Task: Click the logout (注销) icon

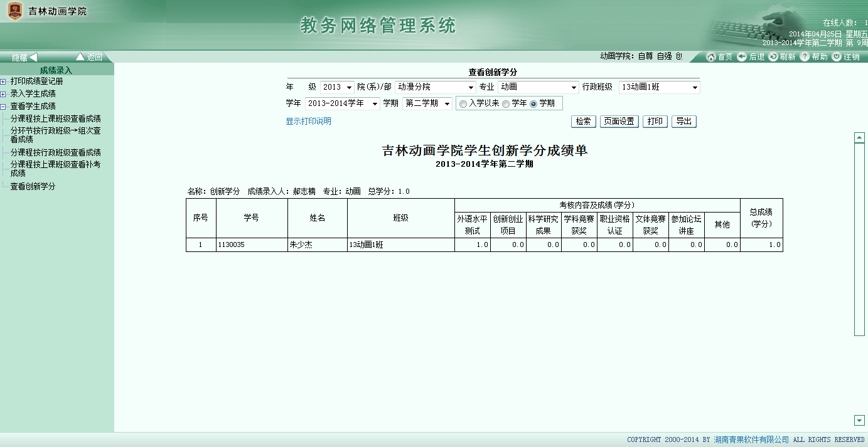Action: click(837, 57)
